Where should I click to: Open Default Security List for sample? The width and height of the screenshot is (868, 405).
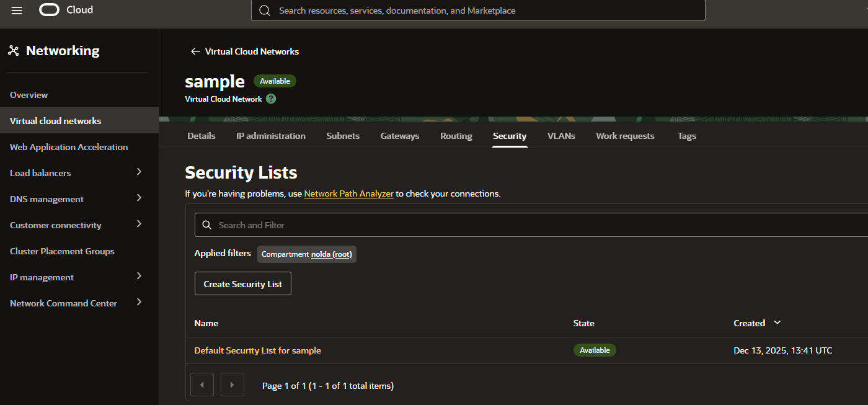click(257, 350)
